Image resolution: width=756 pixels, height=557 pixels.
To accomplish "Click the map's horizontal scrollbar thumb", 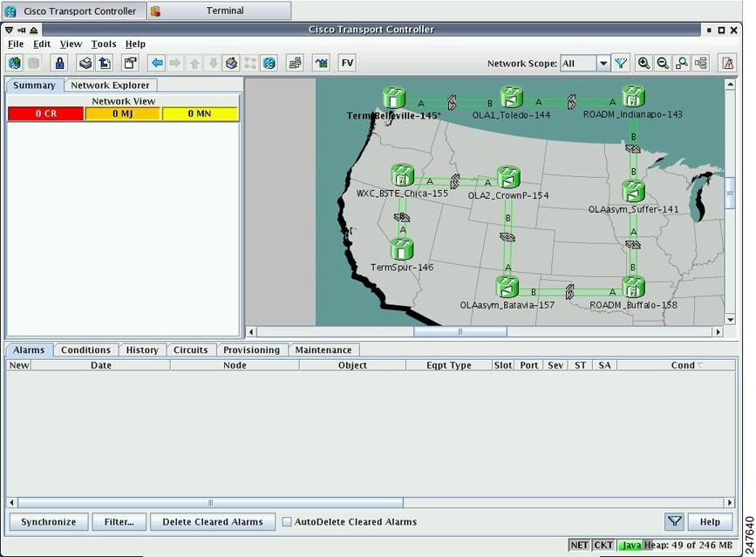I will (x=460, y=331).
